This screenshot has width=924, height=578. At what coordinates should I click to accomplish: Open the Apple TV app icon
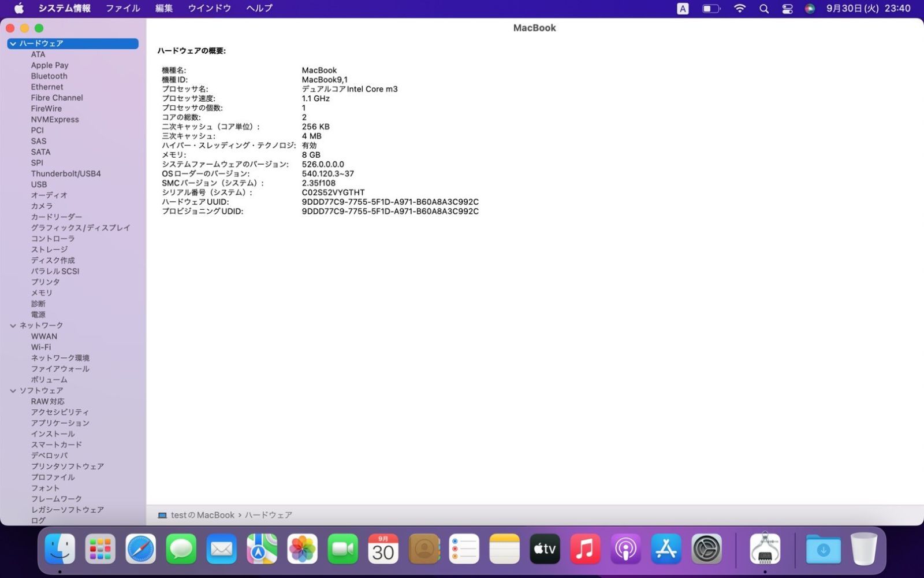pos(545,549)
